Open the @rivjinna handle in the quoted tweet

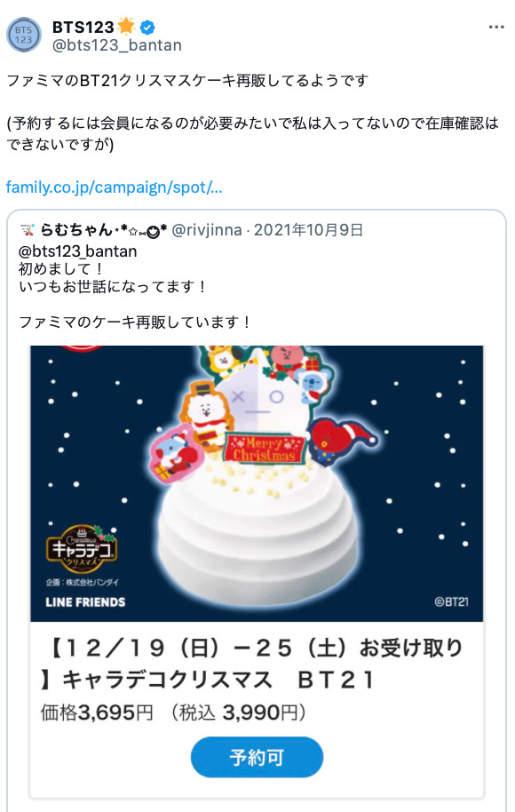tap(207, 229)
